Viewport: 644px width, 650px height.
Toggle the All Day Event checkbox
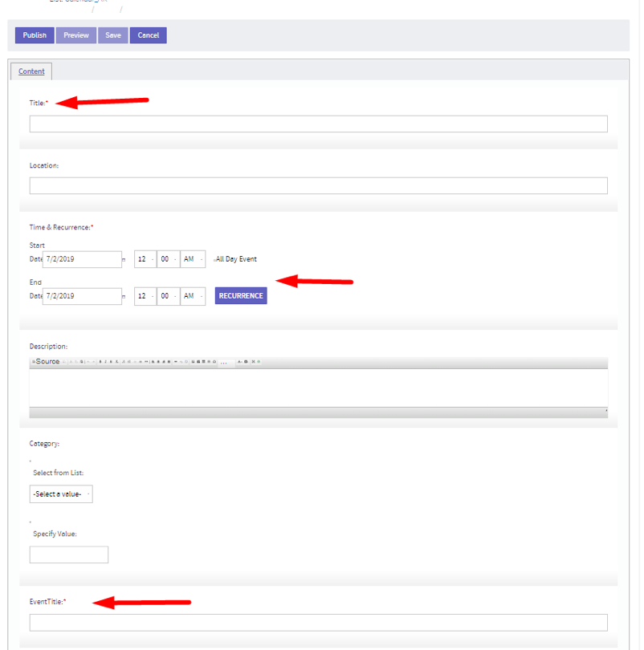click(x=214, y=259)
